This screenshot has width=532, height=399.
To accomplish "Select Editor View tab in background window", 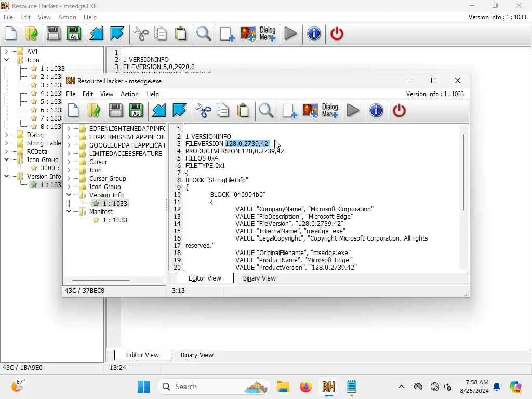I will coord(142,355).
